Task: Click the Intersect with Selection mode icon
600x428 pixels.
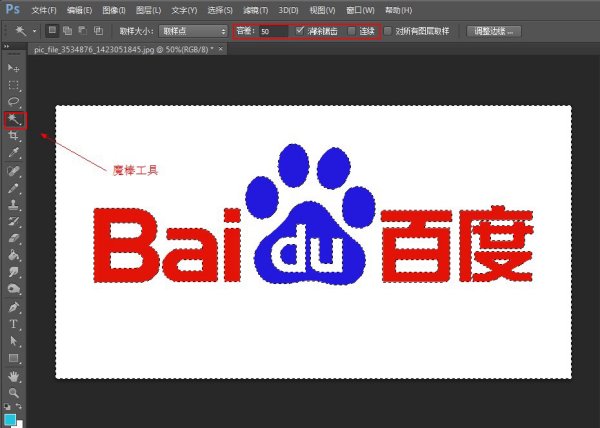Action: click(98, 31)
